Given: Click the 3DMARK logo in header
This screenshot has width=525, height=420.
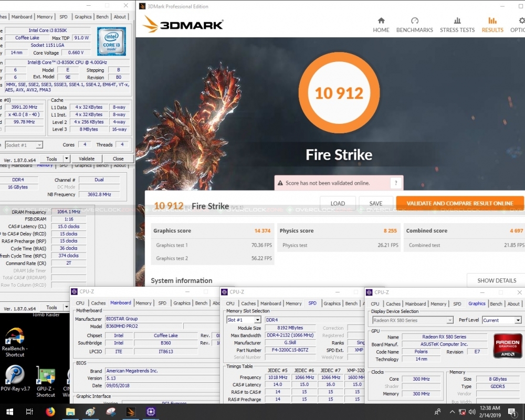Looking at the screenshot, I should [183, 25].
